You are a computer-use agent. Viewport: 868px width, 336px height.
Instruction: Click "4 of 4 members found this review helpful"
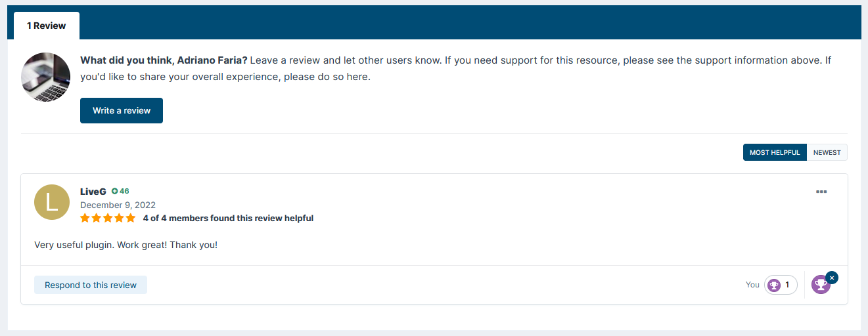[x=228, y=218]
